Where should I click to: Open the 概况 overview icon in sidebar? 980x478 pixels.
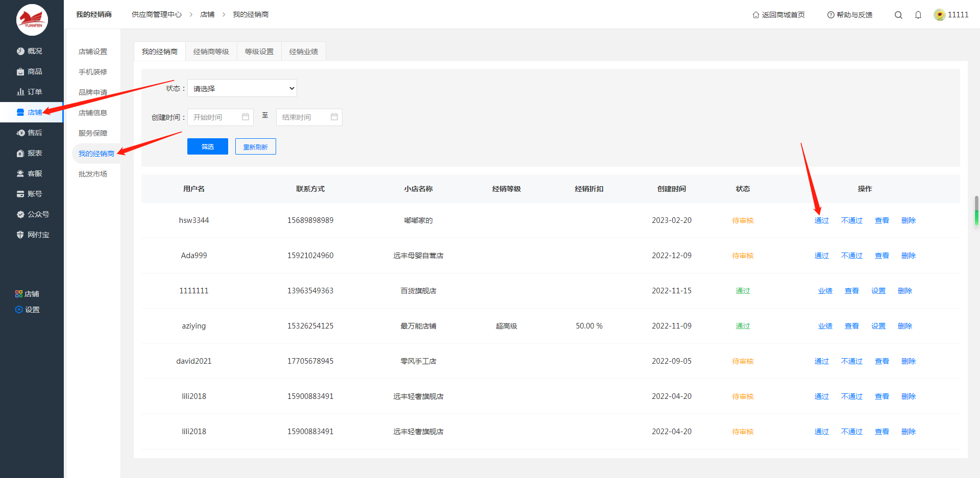[20, 51]
